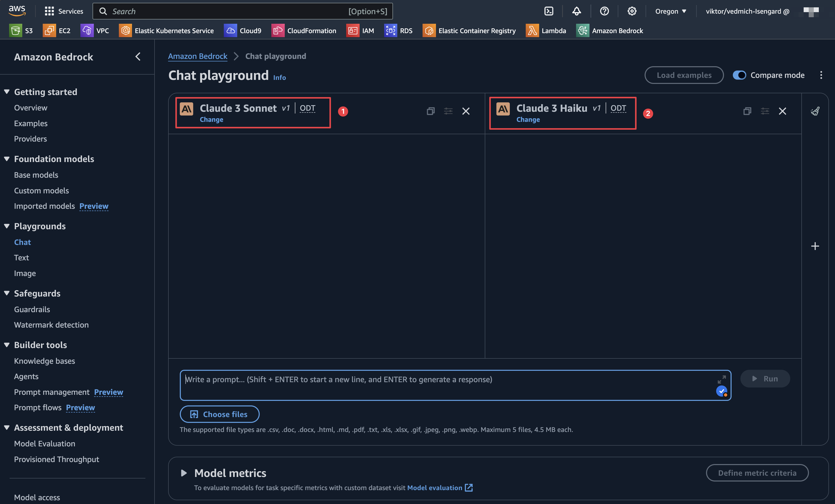Viewport: 835px width, 504px height.
Task: Click Change under Claude 3 Haiku
Action: [528, 120]
